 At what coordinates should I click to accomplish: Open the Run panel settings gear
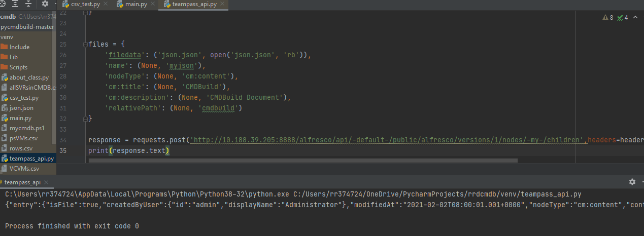coord(632,182)
